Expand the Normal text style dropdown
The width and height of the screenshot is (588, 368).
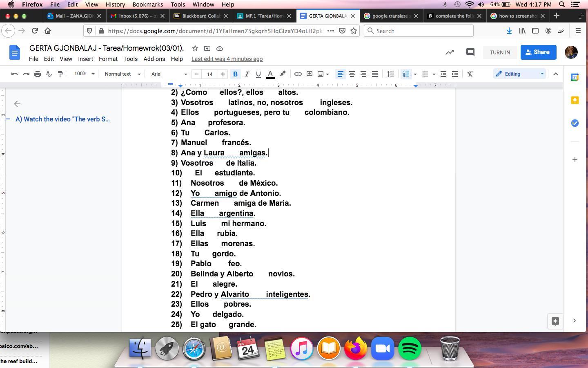[x=122, y=74]
